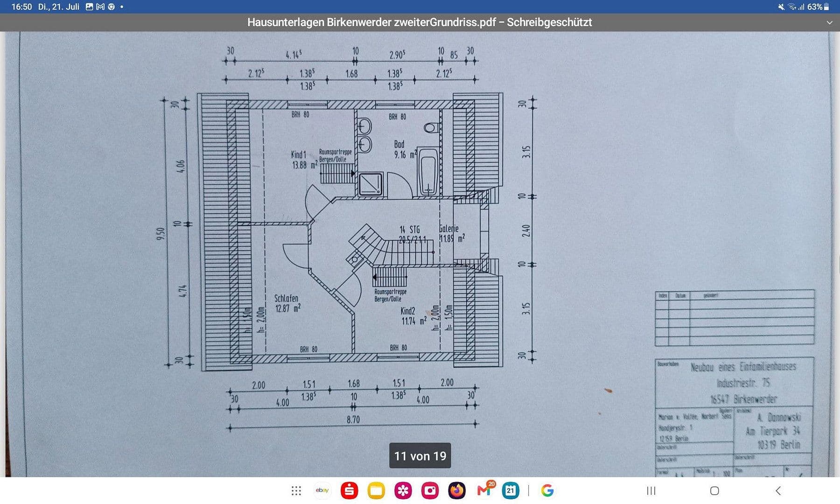This screenshot has width=840, height=504.
Task: Tap the 'Bad 9.16 m²' room label
Action: tap(405, 149)
